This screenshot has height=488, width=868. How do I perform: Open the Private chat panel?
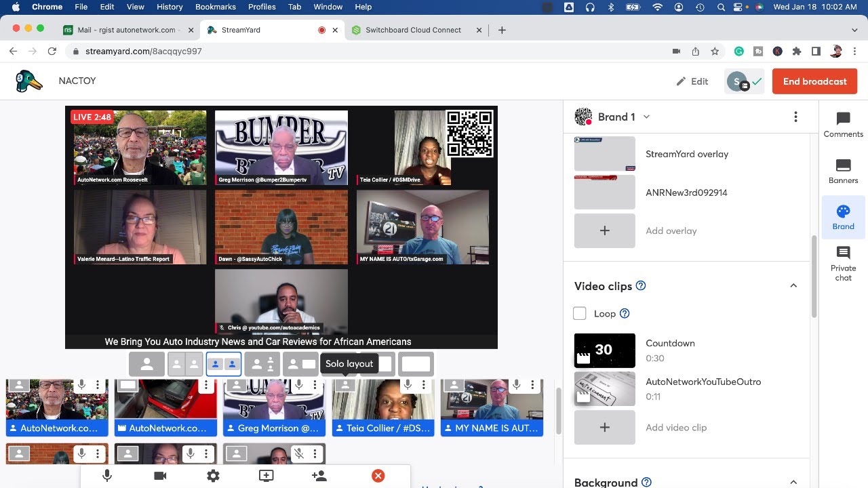click(843, 264)
